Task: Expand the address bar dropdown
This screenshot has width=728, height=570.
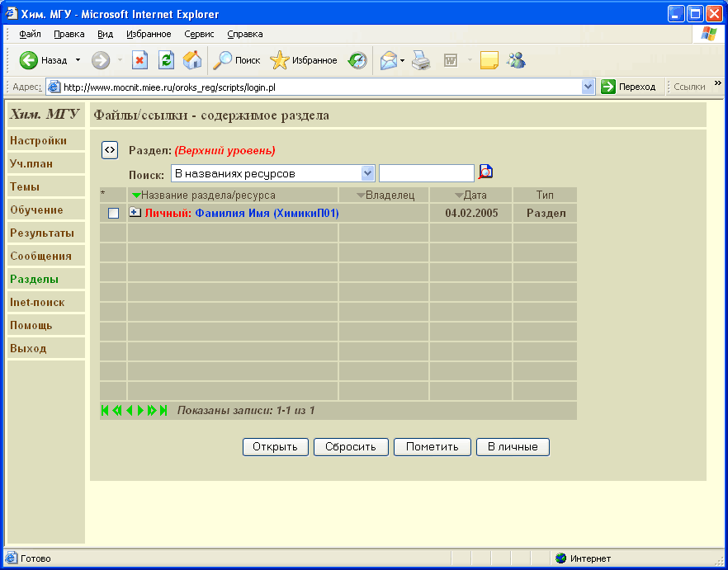Action: 589,87
